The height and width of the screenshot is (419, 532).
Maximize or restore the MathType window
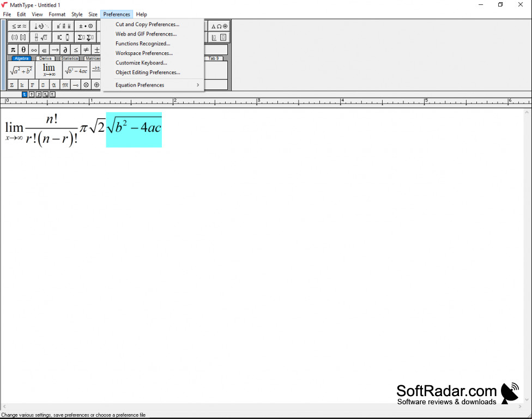click(x=500, y=5)
